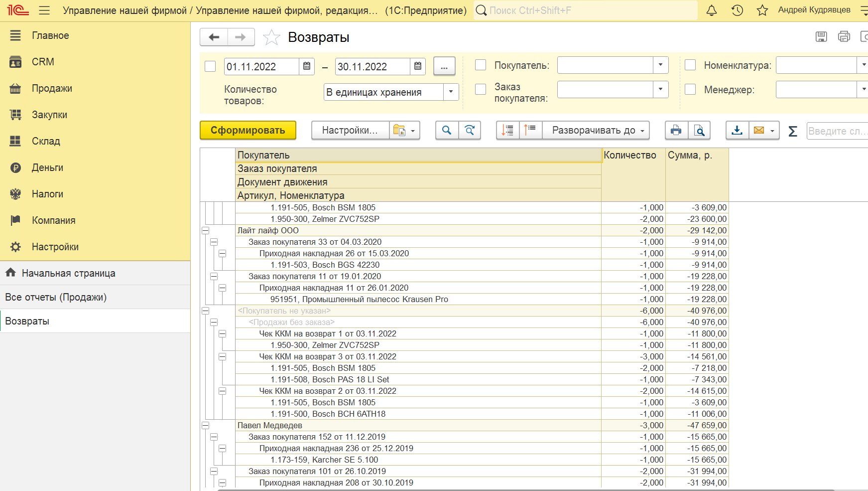Click the save report download icon

pos(737,130)
